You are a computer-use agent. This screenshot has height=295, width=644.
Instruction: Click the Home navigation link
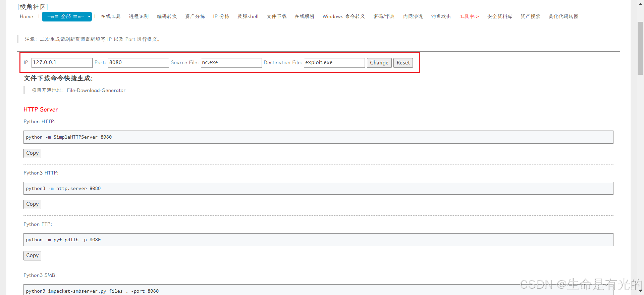26,16
